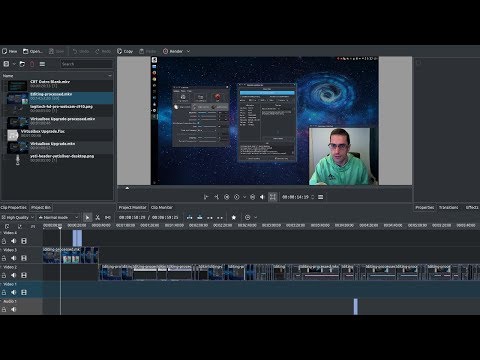The height and width of the screenshot is (360, 480).
Task: Switch to the Clip Properties tab
Action: [x=14, y=207]
